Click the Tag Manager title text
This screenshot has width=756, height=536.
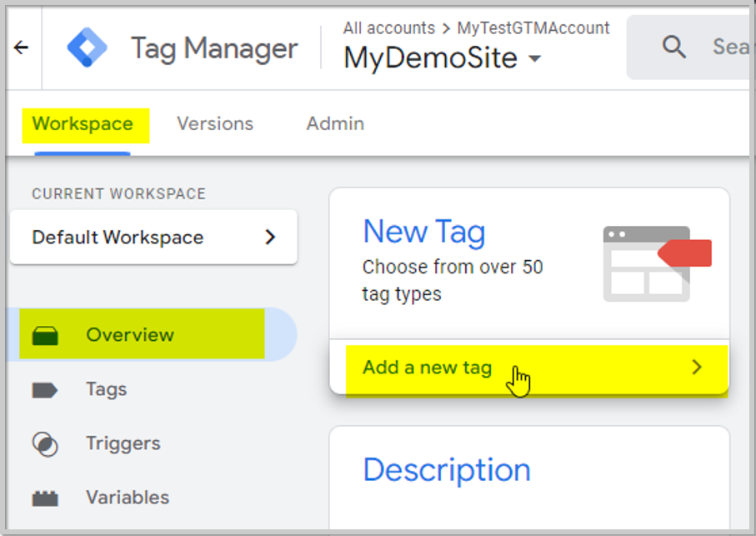(x=214, y=48)
